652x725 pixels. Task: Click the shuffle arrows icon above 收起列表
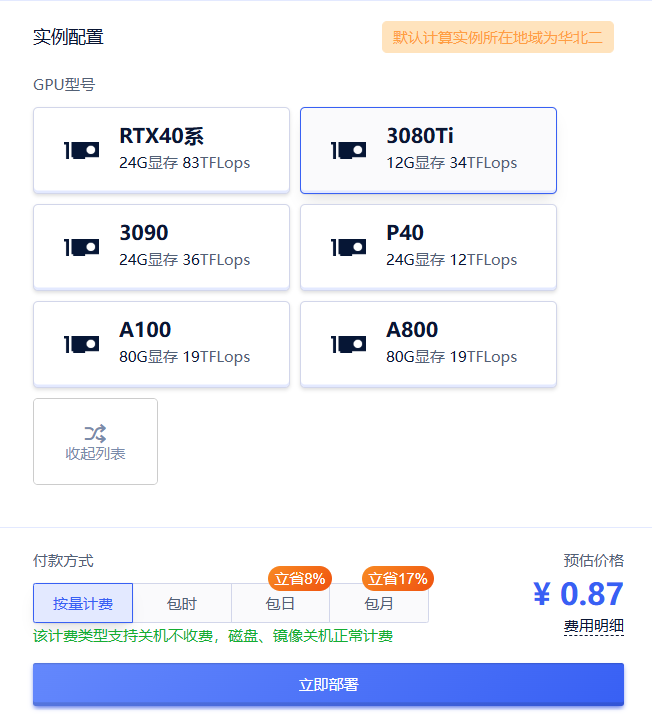(x=95, y=433)
